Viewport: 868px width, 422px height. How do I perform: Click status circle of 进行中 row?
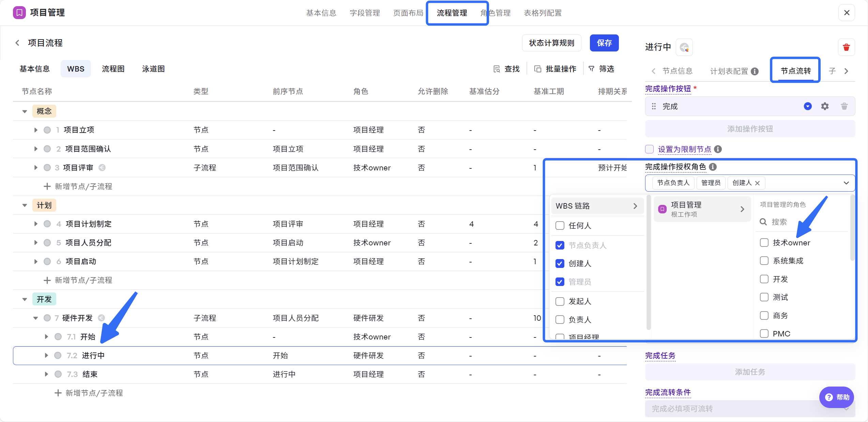[x=58, y=356]
